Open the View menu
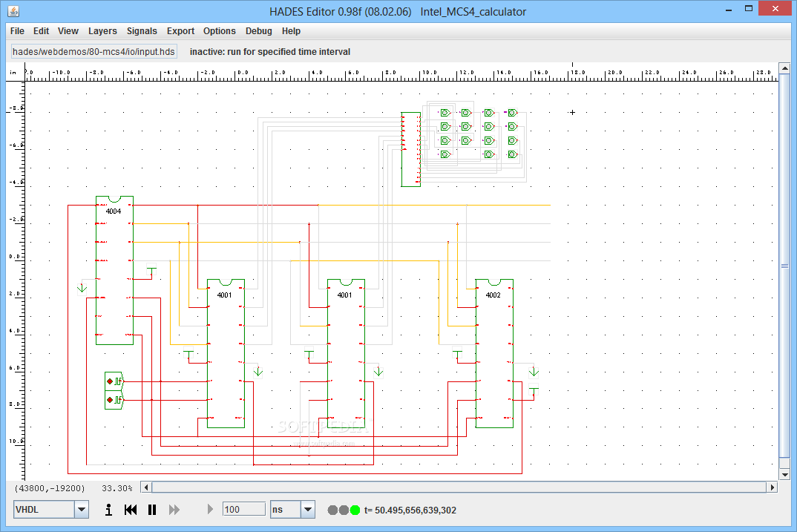 [68, 31]
